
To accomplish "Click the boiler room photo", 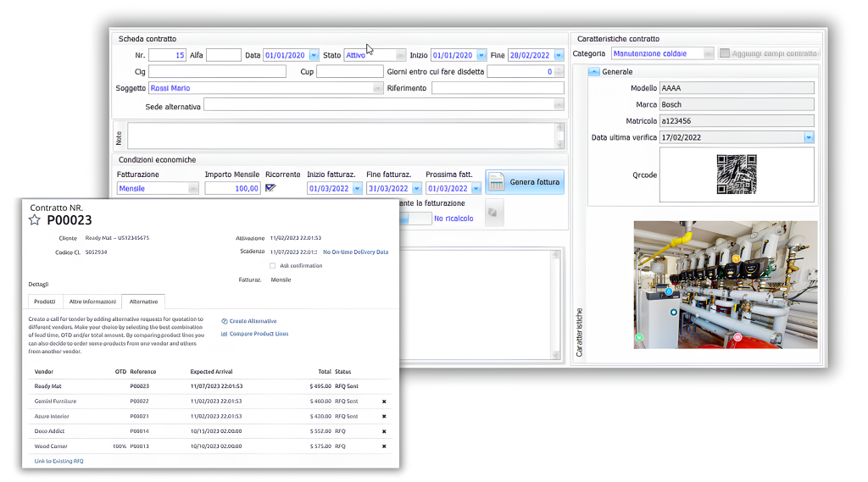I will [x=726, y=285].
